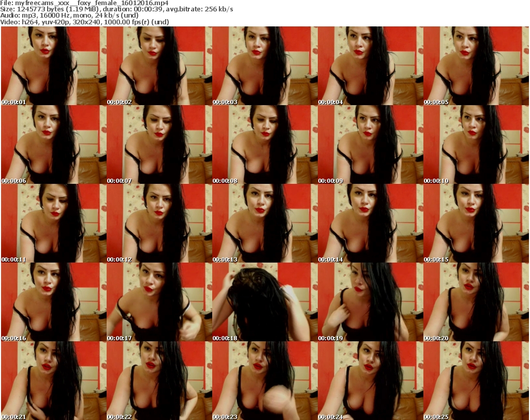Choose the frame stamped 00:00:12
This screenshot has width=530, height=420.
[159, 224]
